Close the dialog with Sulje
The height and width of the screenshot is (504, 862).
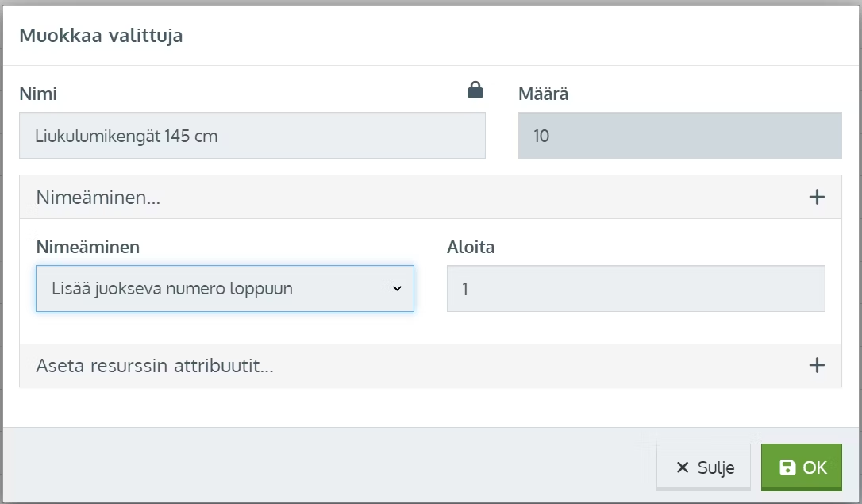pyautogui.click(x=704, y=467)
